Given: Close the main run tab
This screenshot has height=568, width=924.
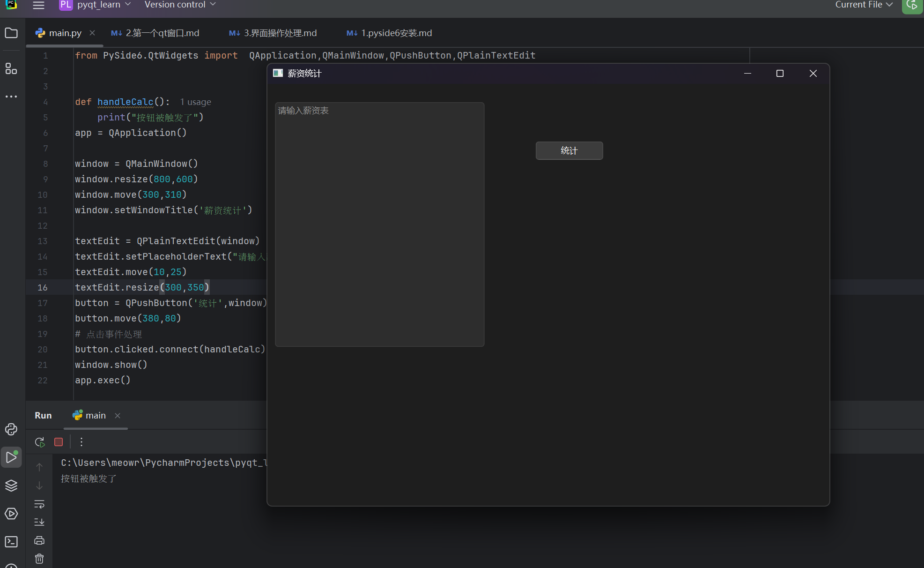Looking at the screenshot, I should pos(118,416).
